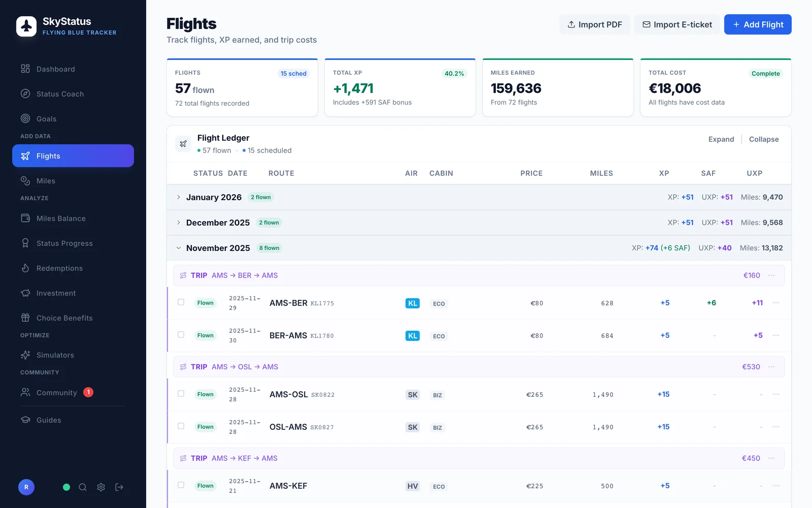Click the 15 sched badge
This screenshot has height=508, width=812.
point(293,73)
